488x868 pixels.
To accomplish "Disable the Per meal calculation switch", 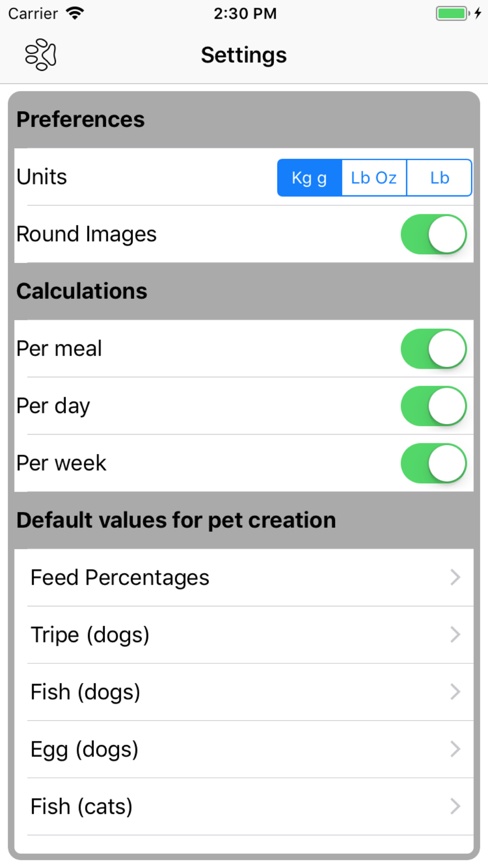I will point(433,349).
